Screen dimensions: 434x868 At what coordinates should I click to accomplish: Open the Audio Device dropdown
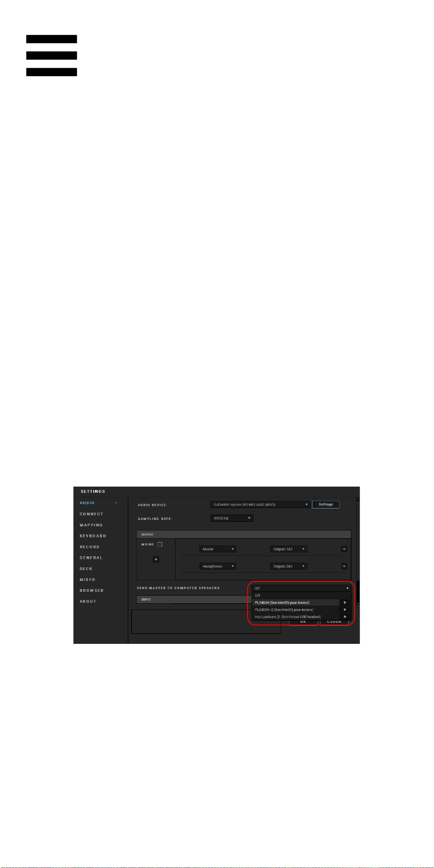tap(260, 505)
